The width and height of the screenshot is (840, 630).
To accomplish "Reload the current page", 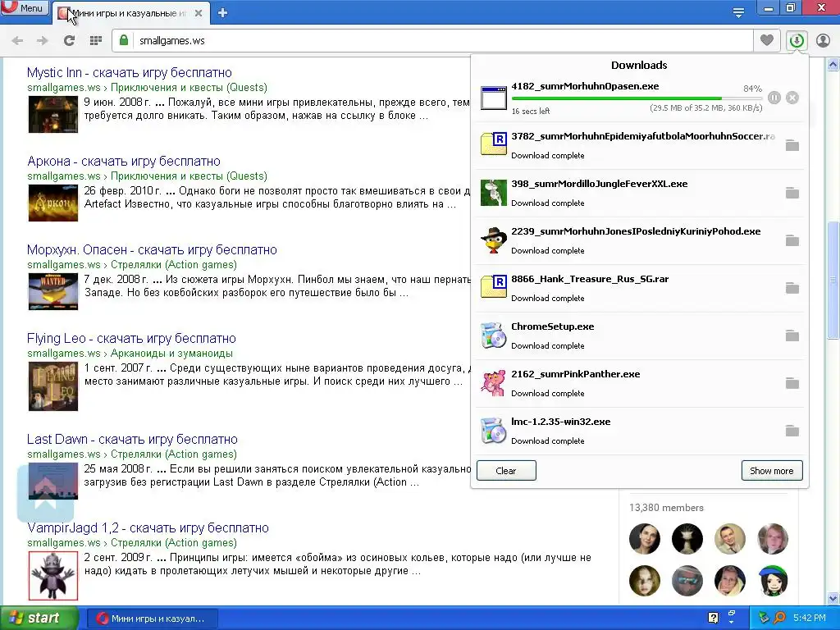I will (x=69, y=41).
